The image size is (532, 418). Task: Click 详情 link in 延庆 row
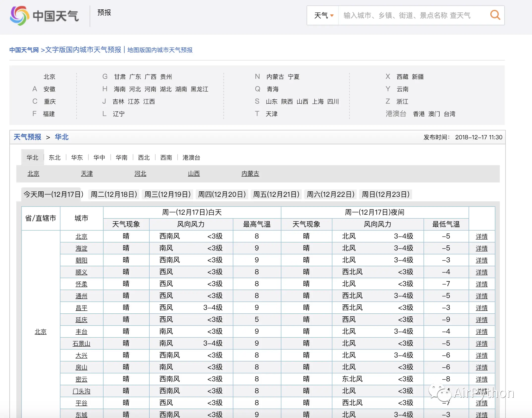[x=481, y=320]
